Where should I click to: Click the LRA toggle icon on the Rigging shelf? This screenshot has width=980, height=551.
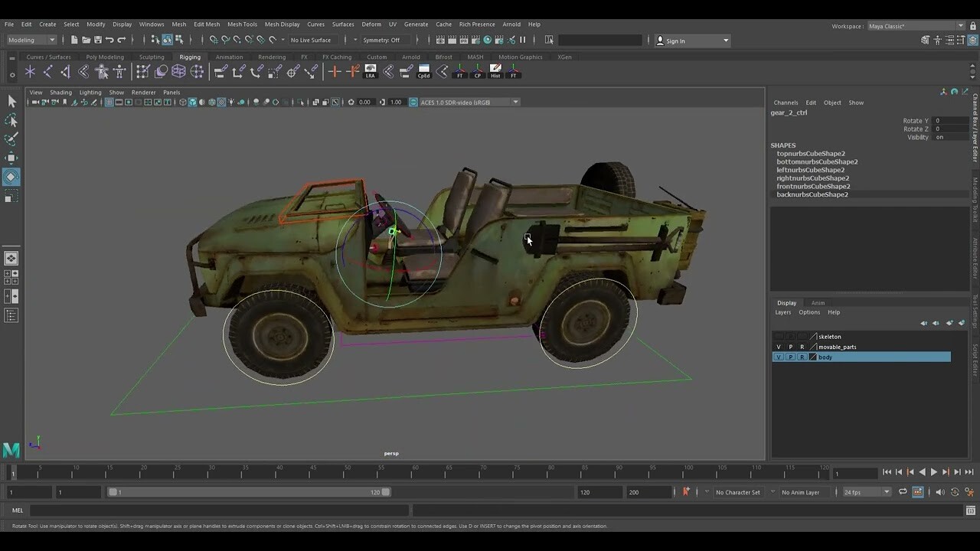(371, 71)
